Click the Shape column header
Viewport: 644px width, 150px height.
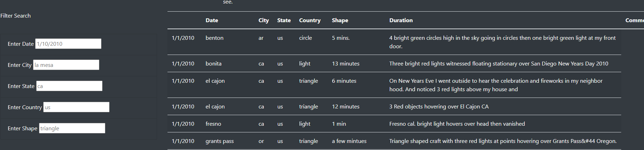340,20
